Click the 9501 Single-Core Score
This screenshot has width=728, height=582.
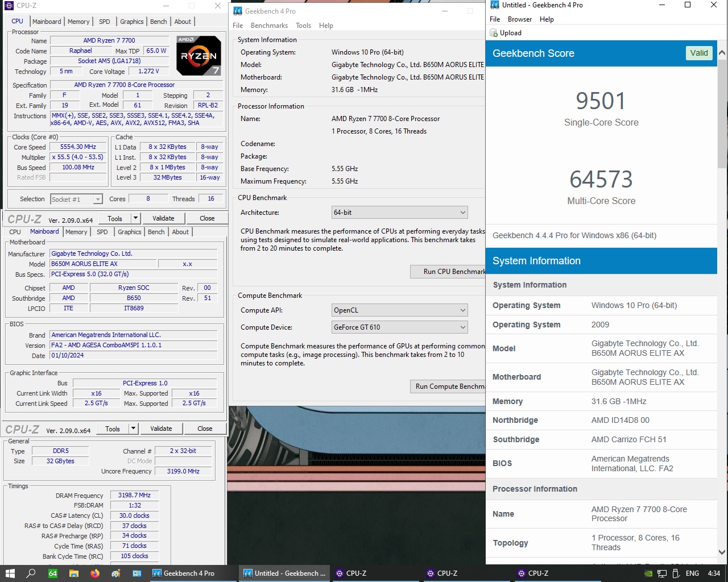(x=601, y=101)
